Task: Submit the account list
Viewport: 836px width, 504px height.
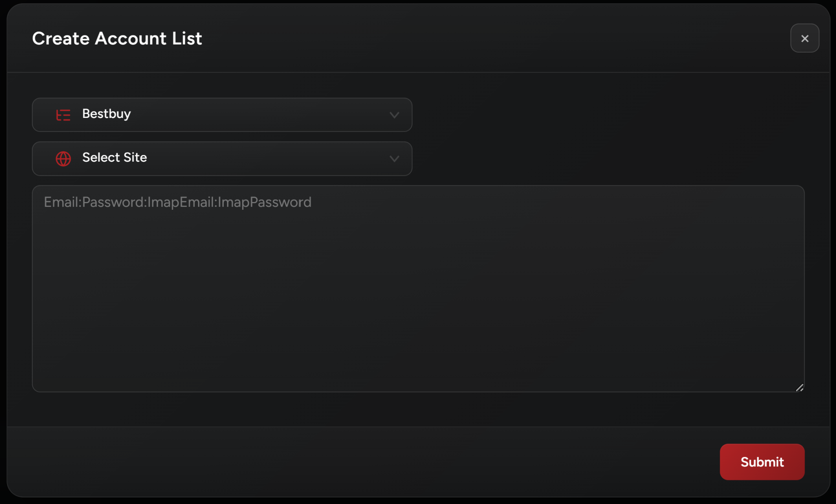Action: (x=762, y=462)
